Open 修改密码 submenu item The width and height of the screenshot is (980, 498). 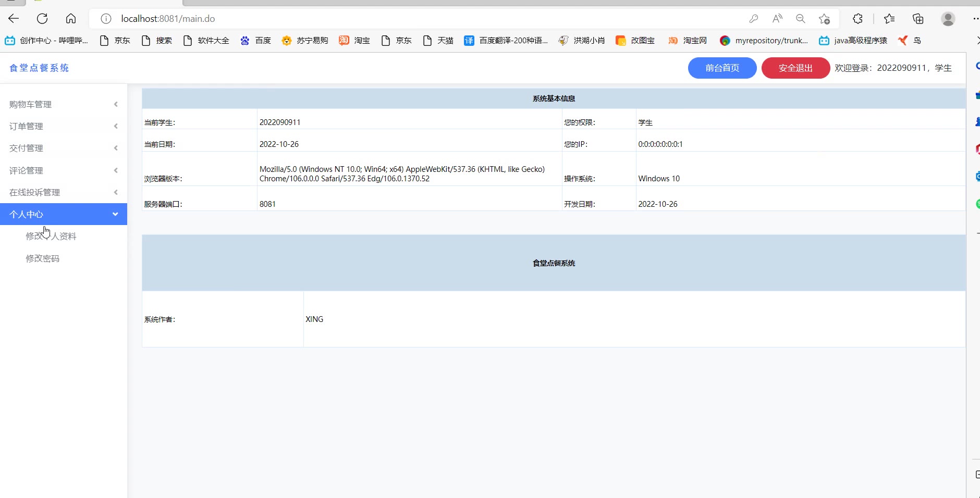click(43, 258)
